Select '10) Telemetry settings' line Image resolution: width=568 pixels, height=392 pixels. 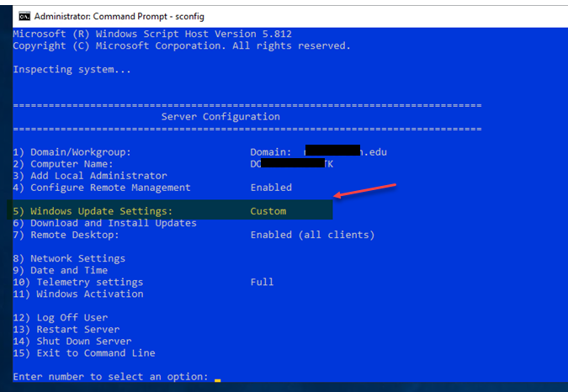coord(78,282)
